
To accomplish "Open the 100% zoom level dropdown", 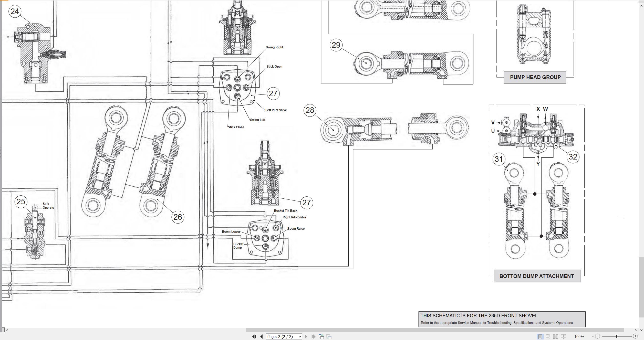I will [593, 336].
